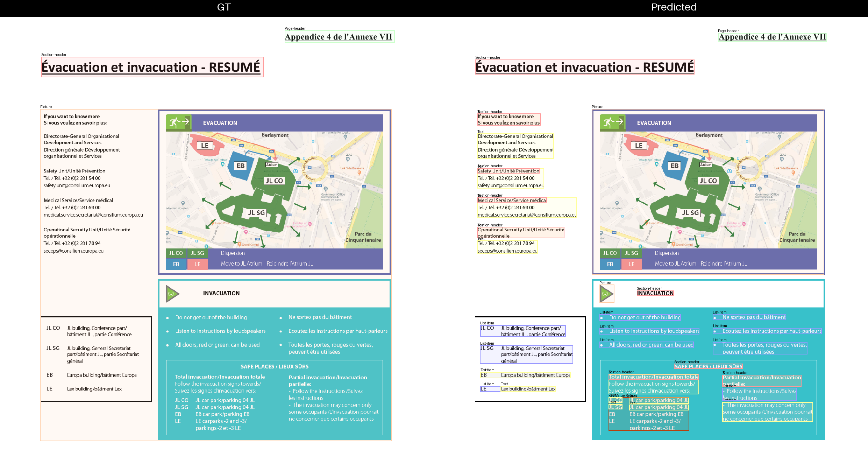
Task: Click "SAFE PLACES / LIEUX SÛRS" heading in GT panel
Action: 275,366
